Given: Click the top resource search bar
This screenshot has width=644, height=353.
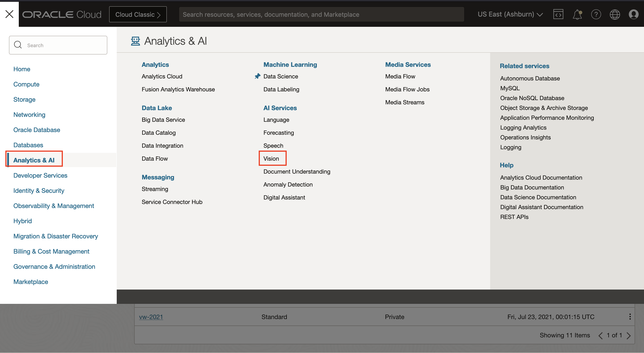Looking at the screenshot, I should coord(321,15).
